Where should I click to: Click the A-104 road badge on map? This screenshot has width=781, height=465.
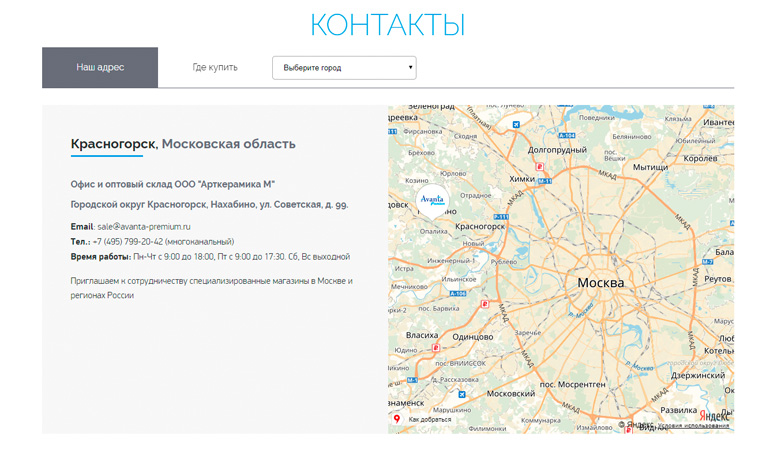(x=567, y=135)
